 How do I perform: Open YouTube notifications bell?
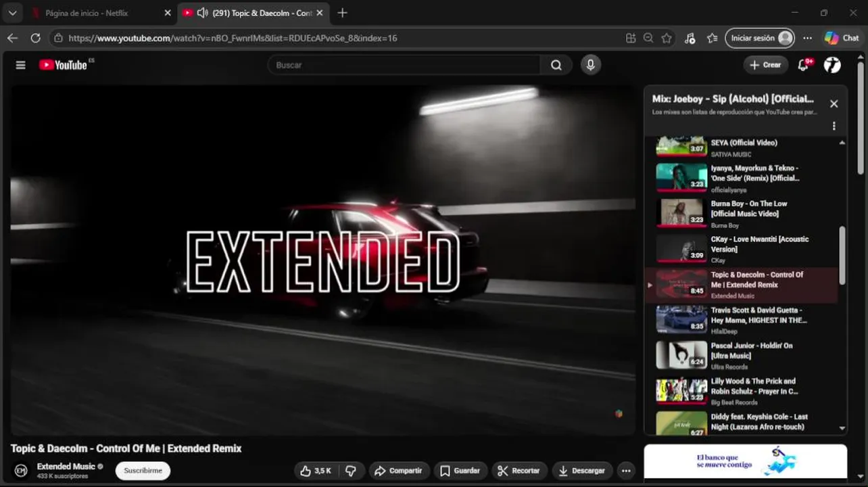pyautogui.click(x=803, y=65)
